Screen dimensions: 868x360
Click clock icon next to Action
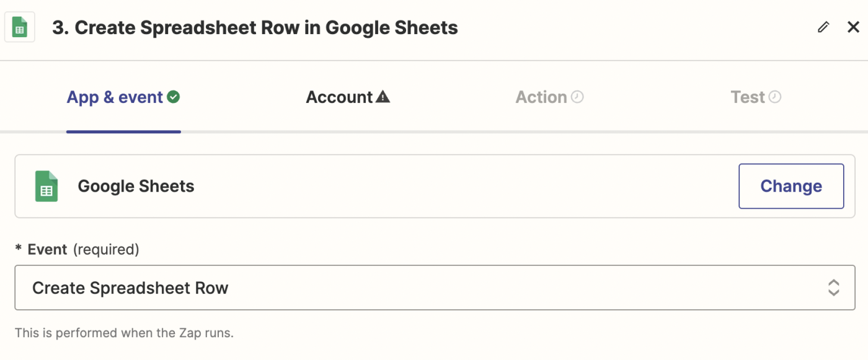pyautogui.click(x=577, y=97)
